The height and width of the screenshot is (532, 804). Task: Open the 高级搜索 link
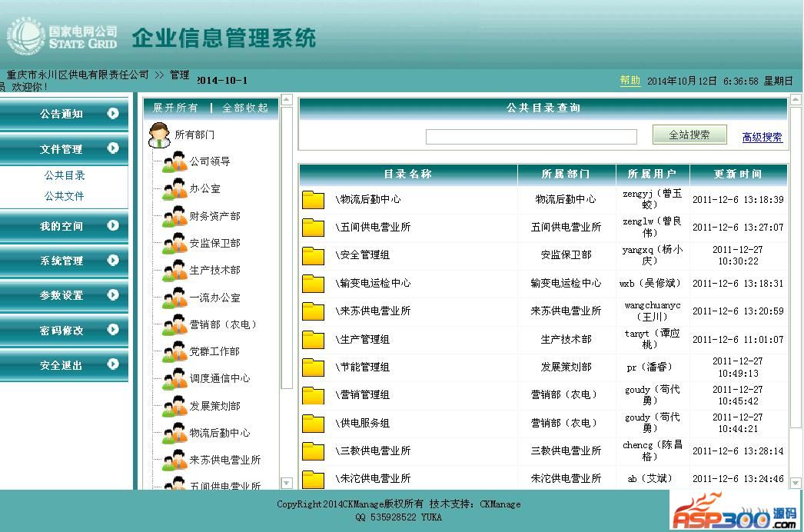point(762,137)
